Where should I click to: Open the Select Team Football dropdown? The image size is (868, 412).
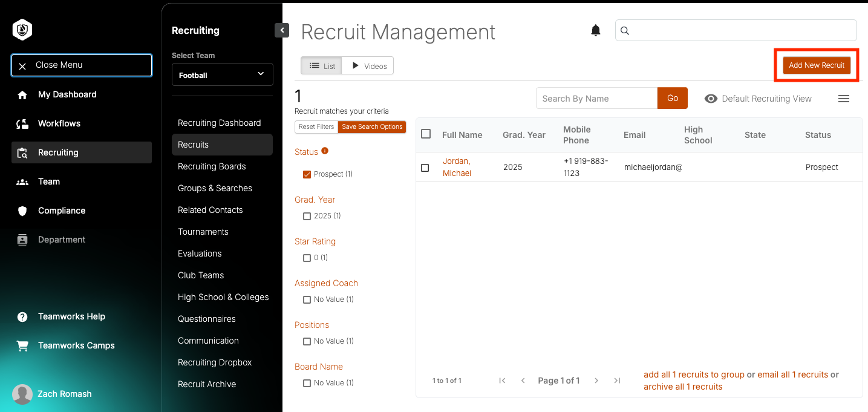point(223,74)
